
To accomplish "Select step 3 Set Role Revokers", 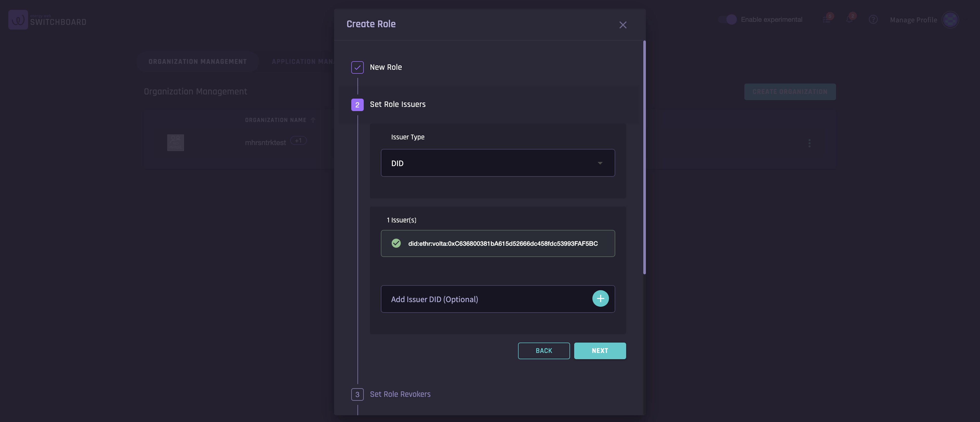I will click(400, 394).
